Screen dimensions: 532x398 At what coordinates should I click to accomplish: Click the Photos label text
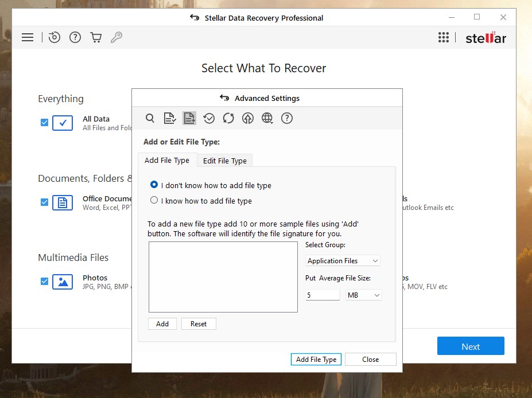pos(95,278)
